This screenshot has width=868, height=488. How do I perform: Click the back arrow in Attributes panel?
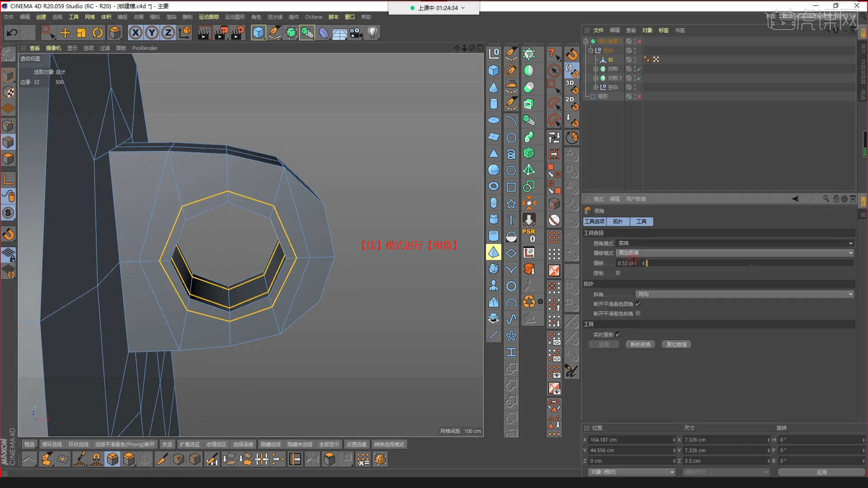click(x=795, y=199)
